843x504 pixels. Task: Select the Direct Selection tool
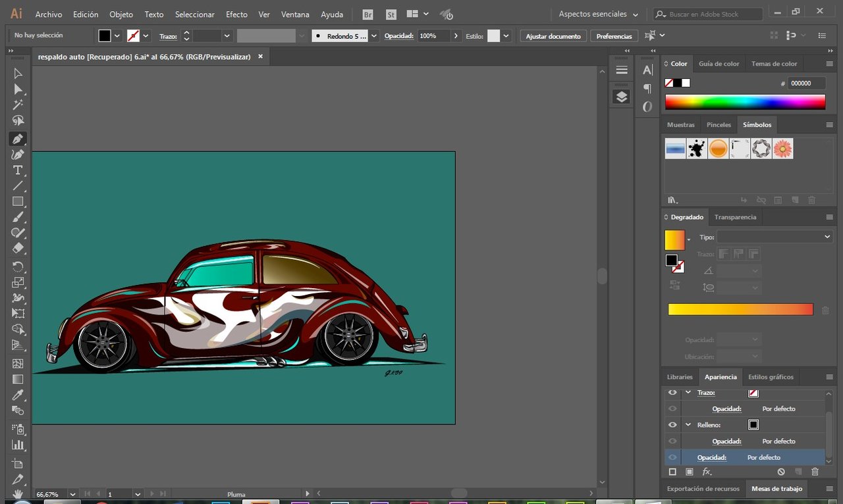pyautogui.click(x=18, y=89)
